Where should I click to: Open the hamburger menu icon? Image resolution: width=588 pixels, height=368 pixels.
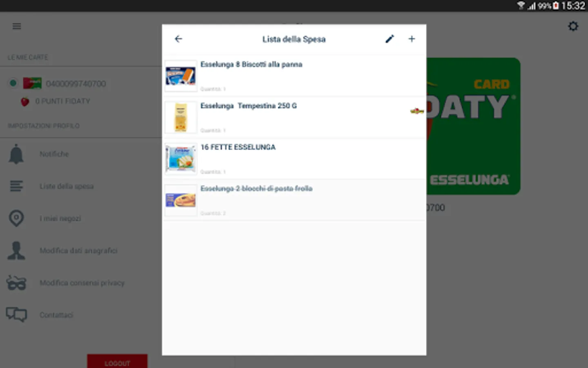[17, 26]
